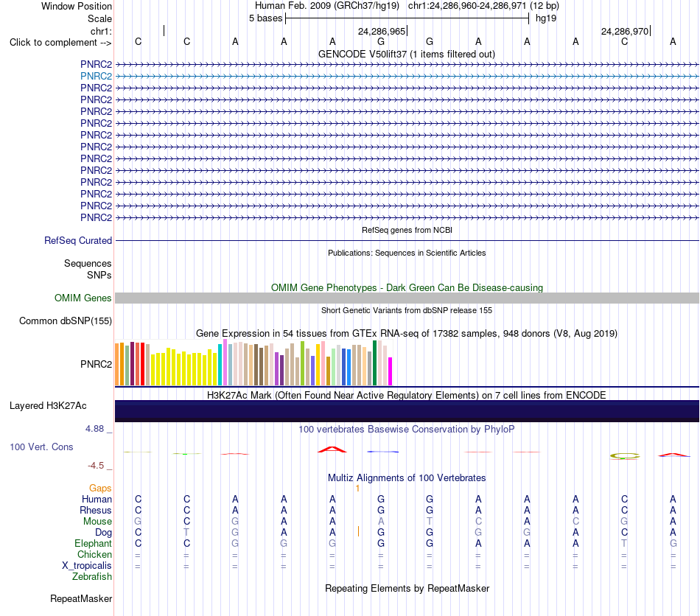Click the '100 Vert. Cons' track label
The width and height of the screenshot is (700, 616).
[41, 447]
